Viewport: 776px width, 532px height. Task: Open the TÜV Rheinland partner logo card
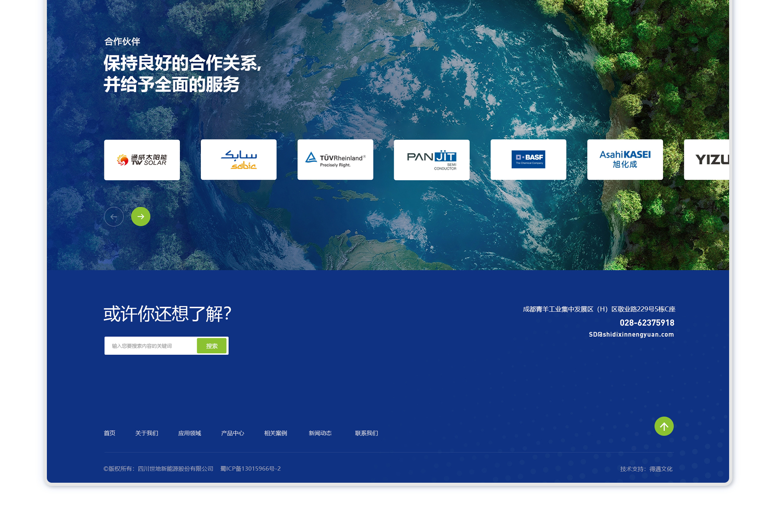point(335,160)
